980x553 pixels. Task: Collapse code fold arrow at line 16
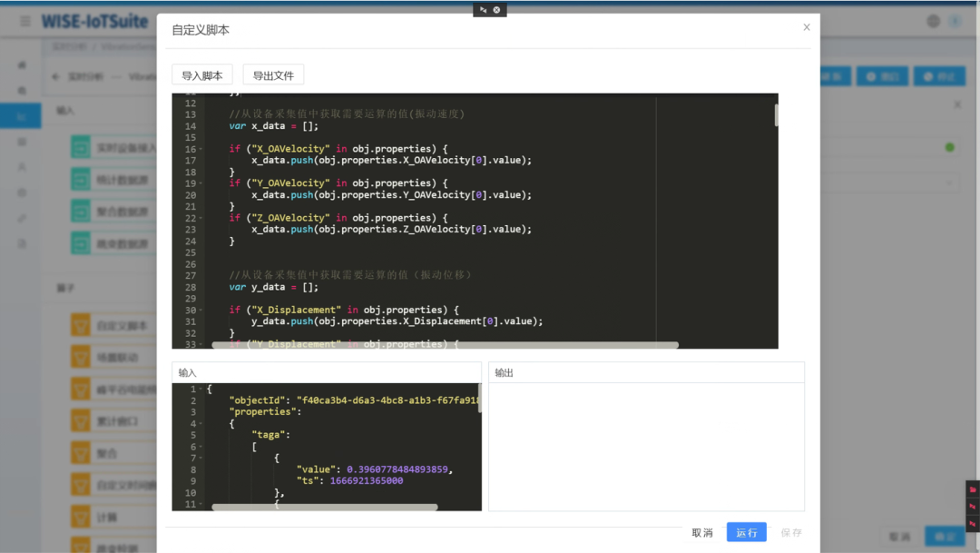pyautogui.click(x=201, y=149)
